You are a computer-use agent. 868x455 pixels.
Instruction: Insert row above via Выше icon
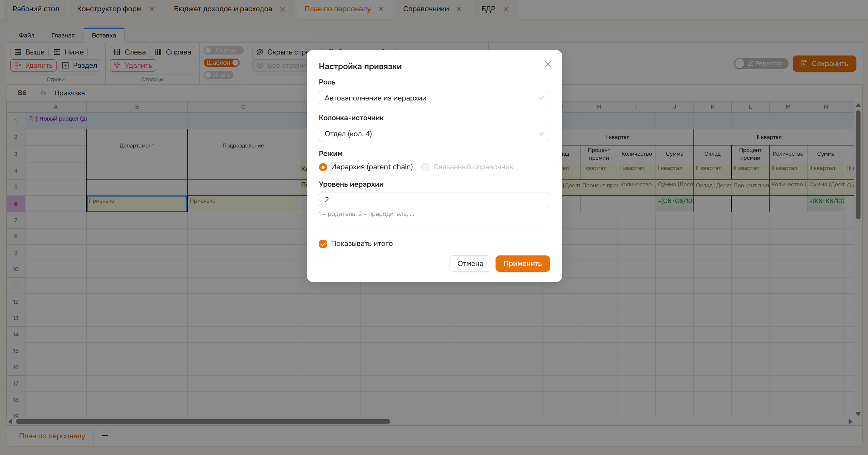point(29,52)
